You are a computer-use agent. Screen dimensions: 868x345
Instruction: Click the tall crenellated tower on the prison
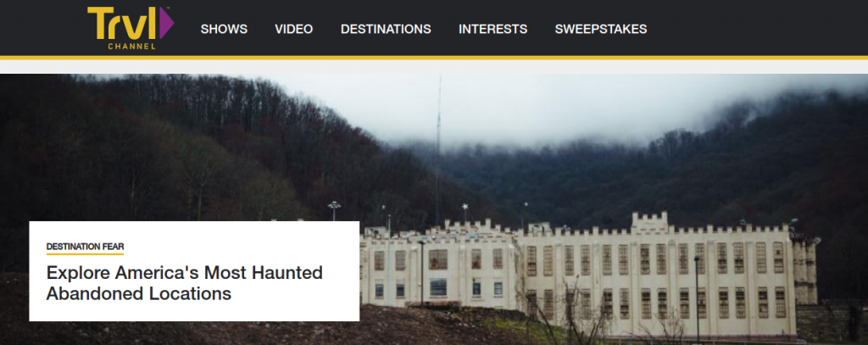650,223
